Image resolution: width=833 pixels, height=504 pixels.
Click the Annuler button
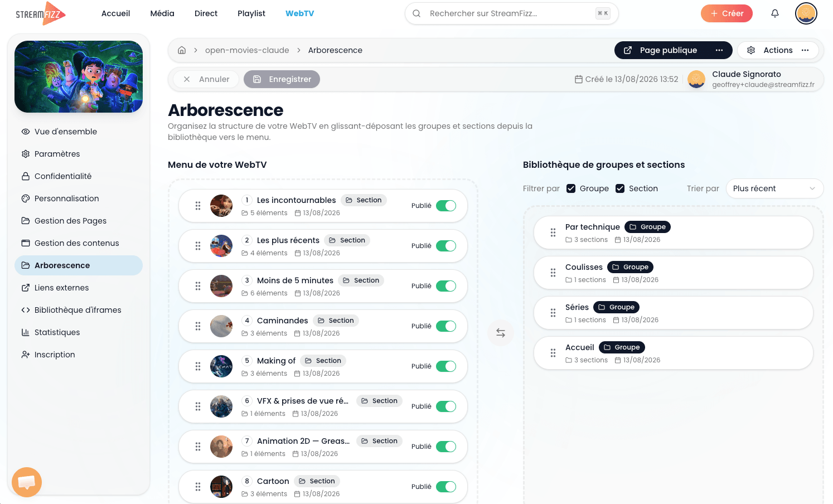click(x=206, y=79)
